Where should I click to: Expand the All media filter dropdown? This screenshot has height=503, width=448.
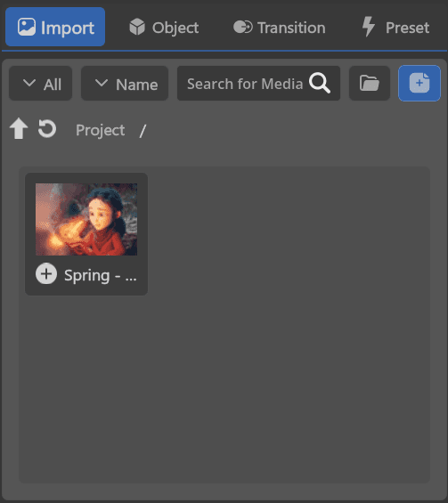pos(40,84)
